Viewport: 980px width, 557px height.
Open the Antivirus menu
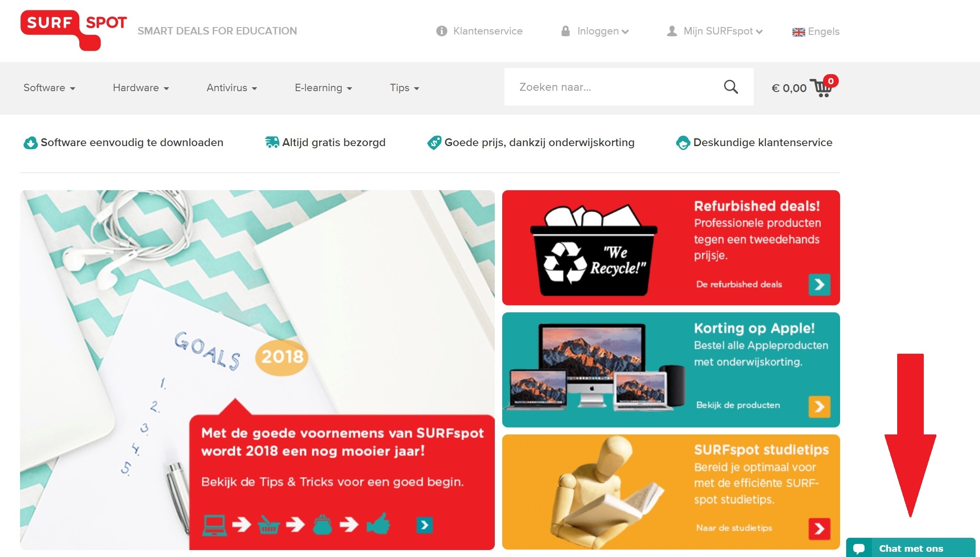[x=232, y=88]
